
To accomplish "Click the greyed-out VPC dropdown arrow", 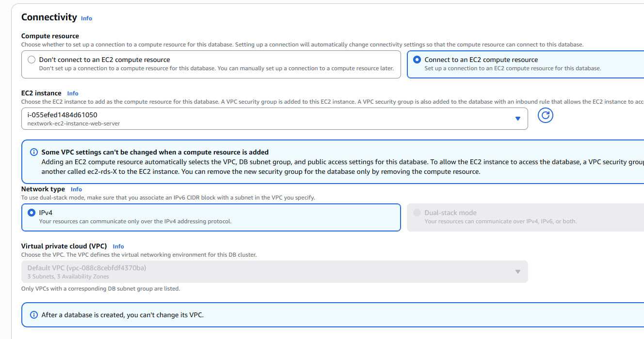I will (x=517, y=272).
